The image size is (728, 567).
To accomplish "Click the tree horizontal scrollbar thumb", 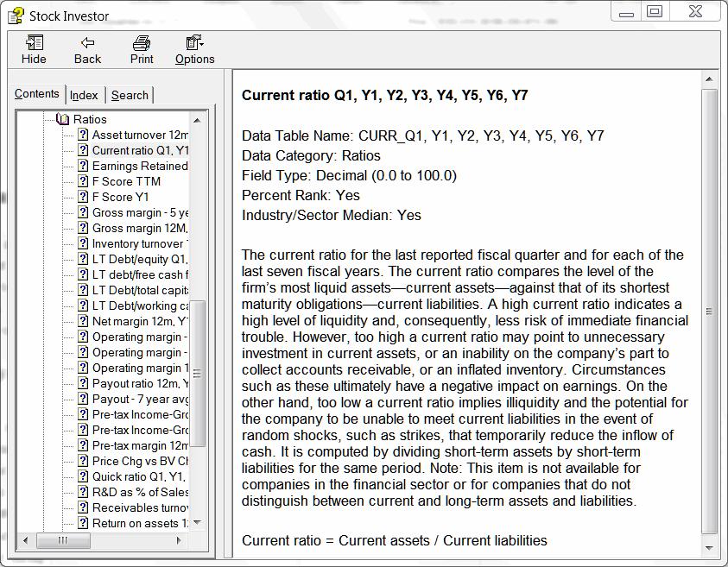I will pyautogui.click(x=63, y=540).
